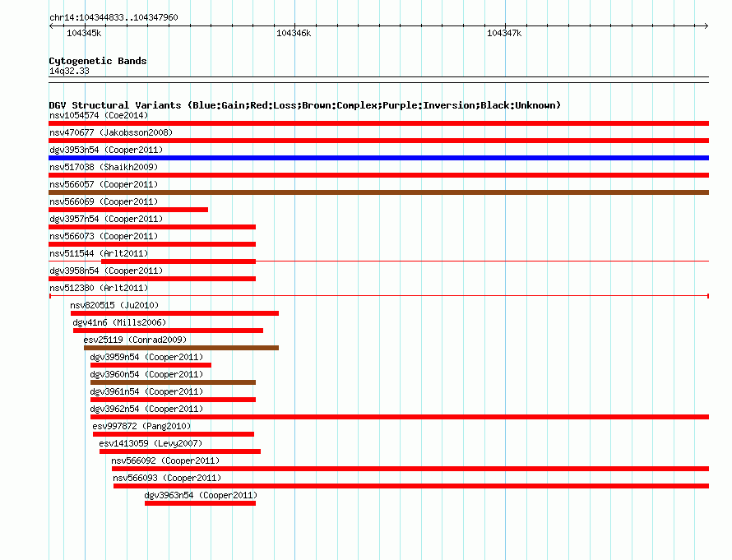The height and width of the screenshot is (560, 732).
Task: Click the 104347k ruler label
Action: click(x=504, y=33)
